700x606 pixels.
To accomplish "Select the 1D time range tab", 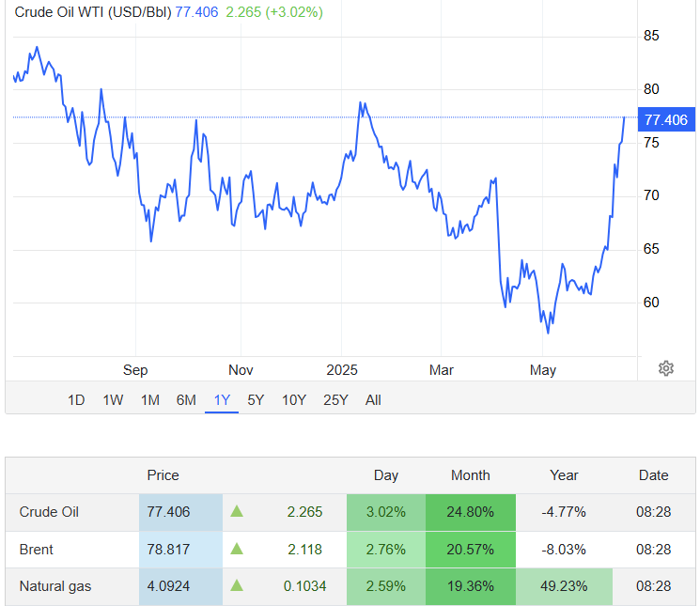I will pyautogui.click(x=76, y=400).
